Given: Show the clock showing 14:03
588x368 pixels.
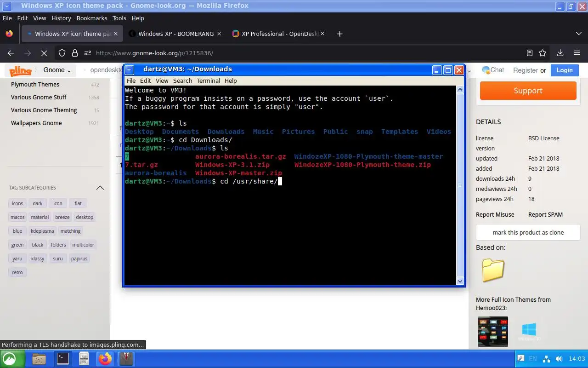Looking at the screenshot, I should (577, 359).
